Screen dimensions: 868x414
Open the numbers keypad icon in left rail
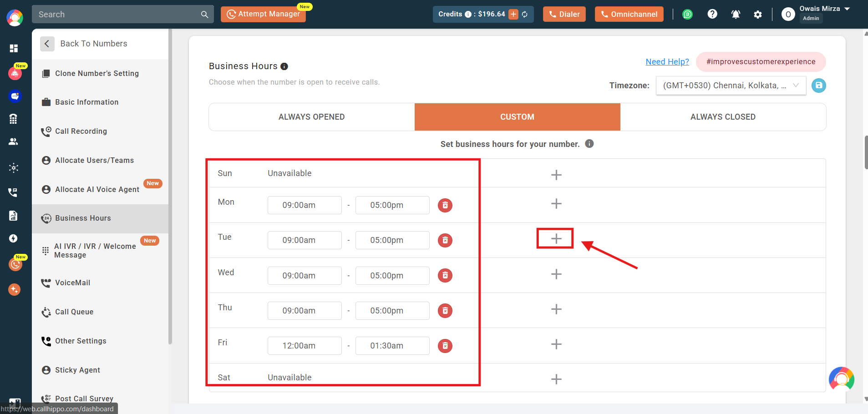pyautogui.click(x=13, y=119)
